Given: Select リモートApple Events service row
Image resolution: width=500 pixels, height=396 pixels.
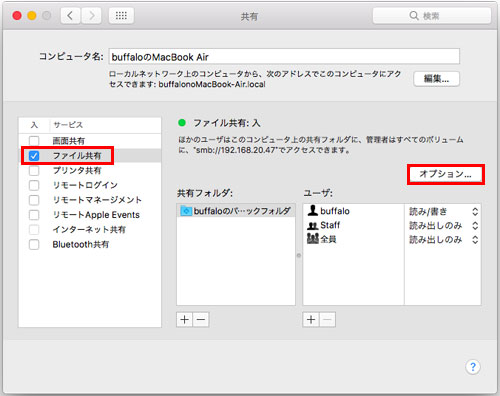Looking at the screenshot, I should click(90, 215).
